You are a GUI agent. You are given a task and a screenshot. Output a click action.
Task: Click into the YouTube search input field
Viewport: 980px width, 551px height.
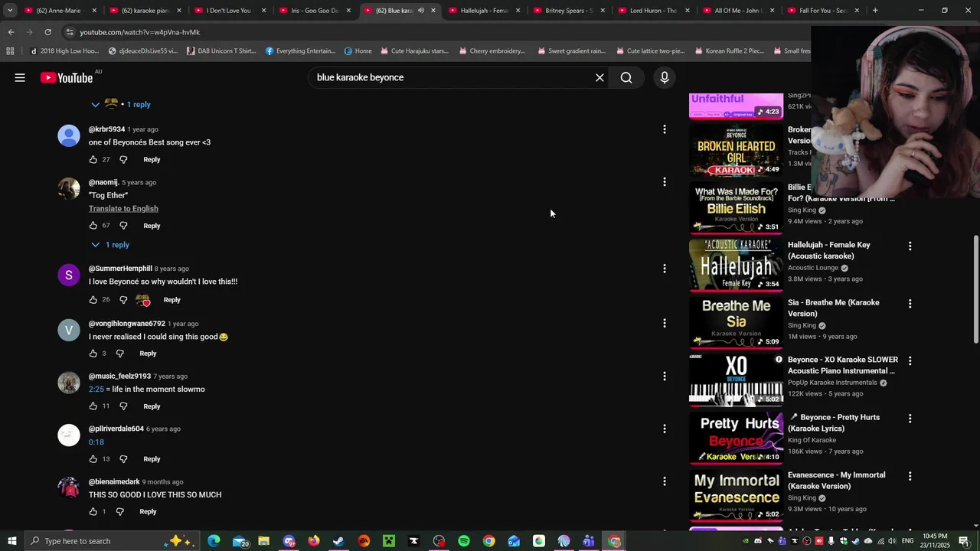pyautogui.click(x=452, y=77)
